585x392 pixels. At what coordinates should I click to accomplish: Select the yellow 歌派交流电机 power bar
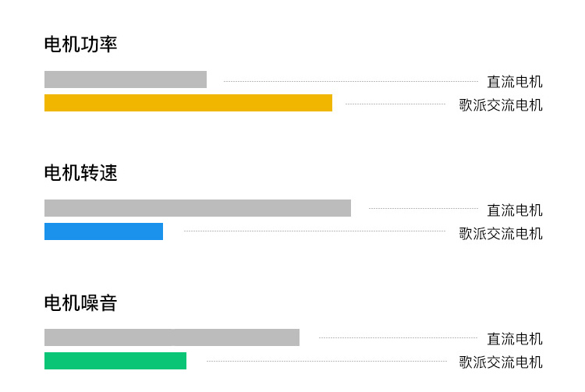point(188,103)
